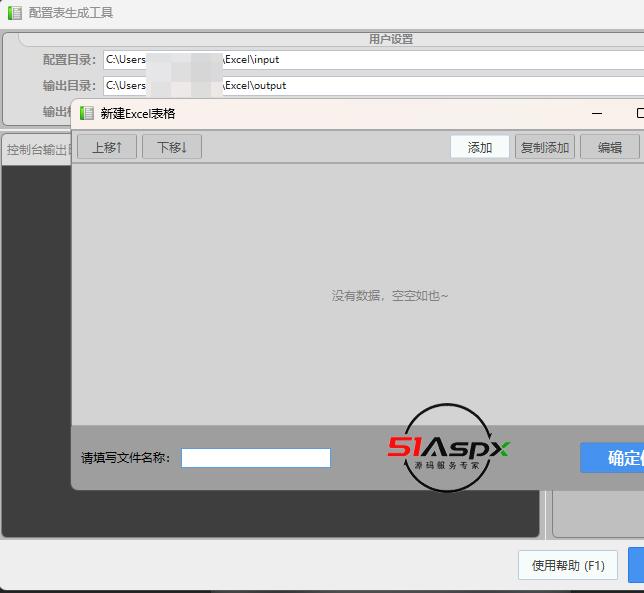Click the 用户设置 group header text
The image size is (644, 593).
tap(391, 39)
